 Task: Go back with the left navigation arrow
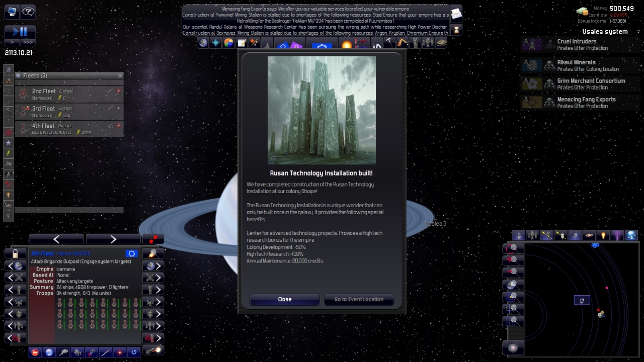(56, 239)
